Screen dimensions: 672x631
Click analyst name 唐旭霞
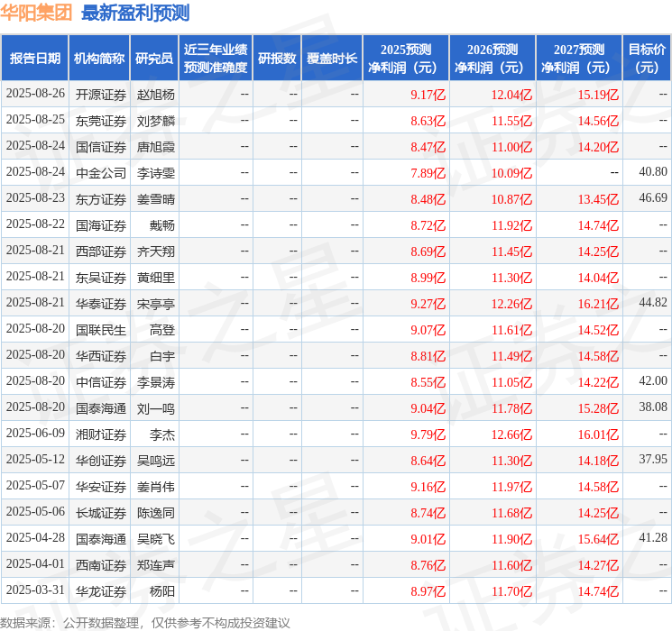155,147
